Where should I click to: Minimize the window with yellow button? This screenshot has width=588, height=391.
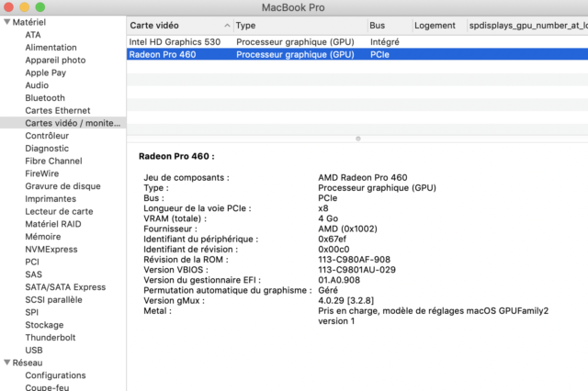tap(25, 7)
